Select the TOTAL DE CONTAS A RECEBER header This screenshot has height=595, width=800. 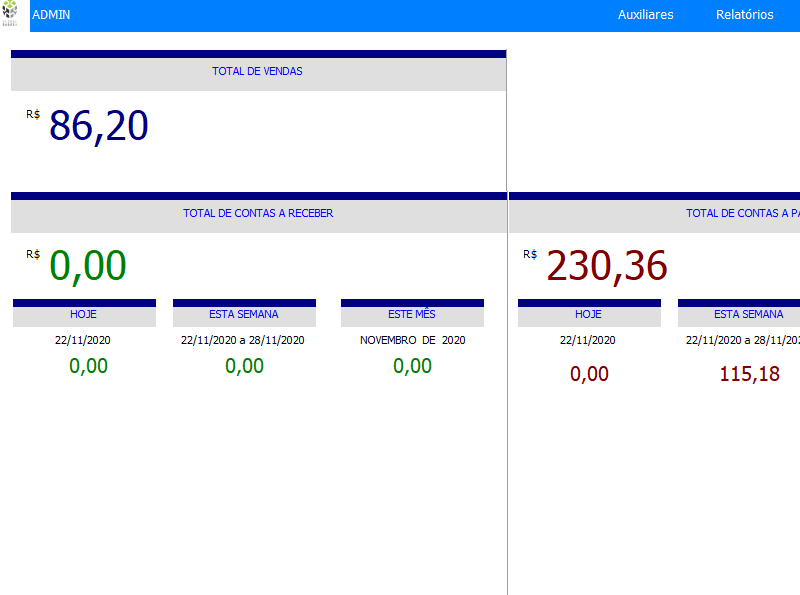[x=258, y=214]
